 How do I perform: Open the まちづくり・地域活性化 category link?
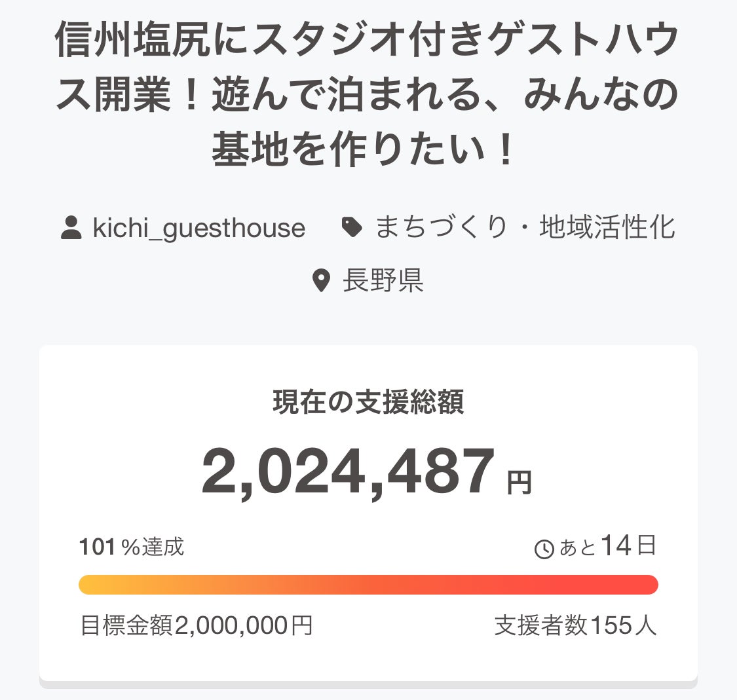[525, 227]
